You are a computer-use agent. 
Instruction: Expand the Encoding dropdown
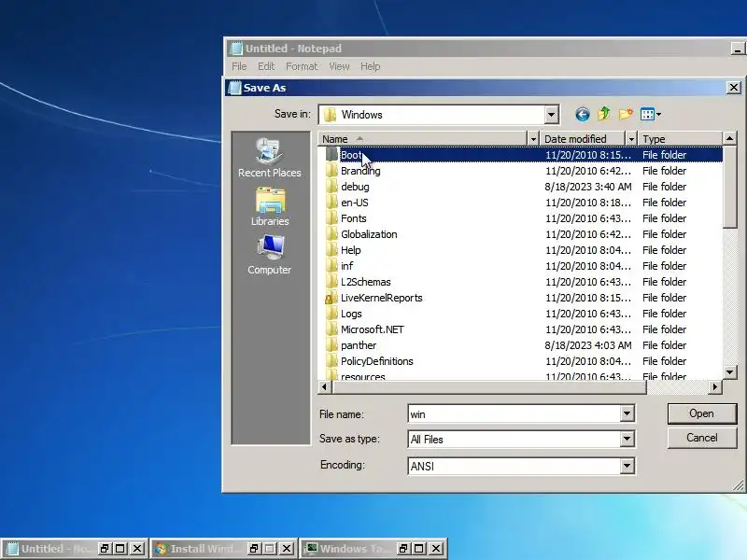(627, 466)
